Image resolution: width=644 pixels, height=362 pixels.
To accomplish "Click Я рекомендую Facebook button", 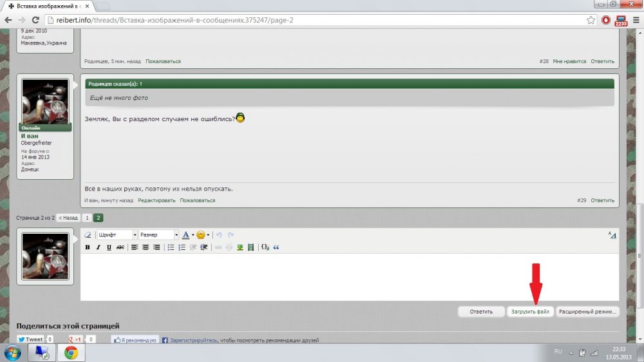I will (135, 340).
